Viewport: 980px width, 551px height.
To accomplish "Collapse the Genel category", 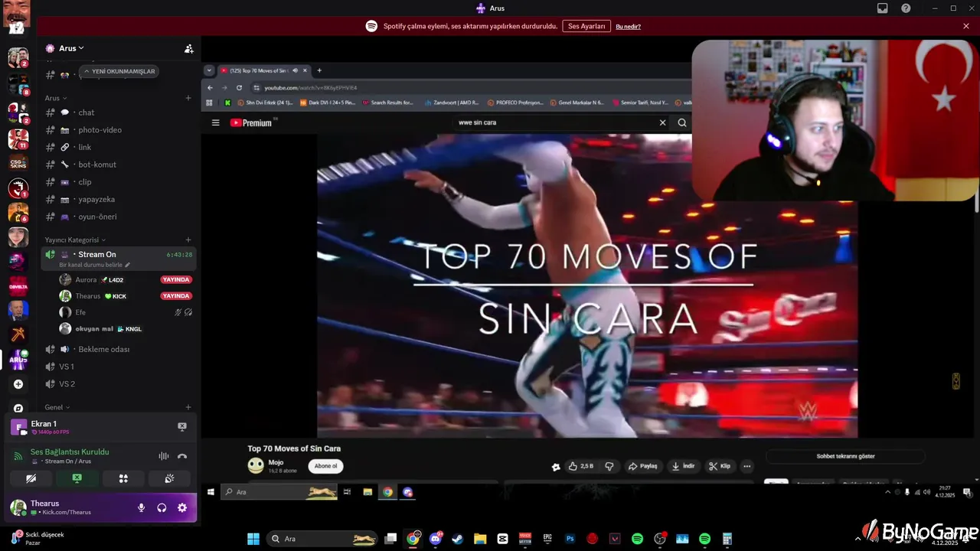I will click(x=57, y=407).
